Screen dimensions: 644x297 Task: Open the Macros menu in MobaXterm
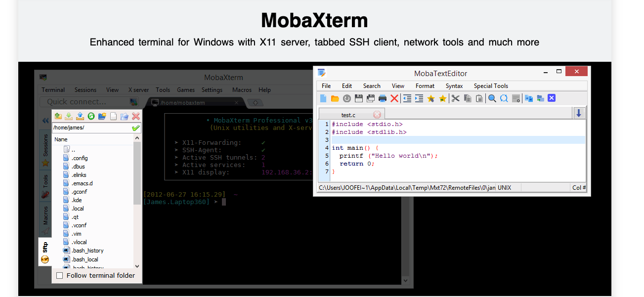pos(242,90)
